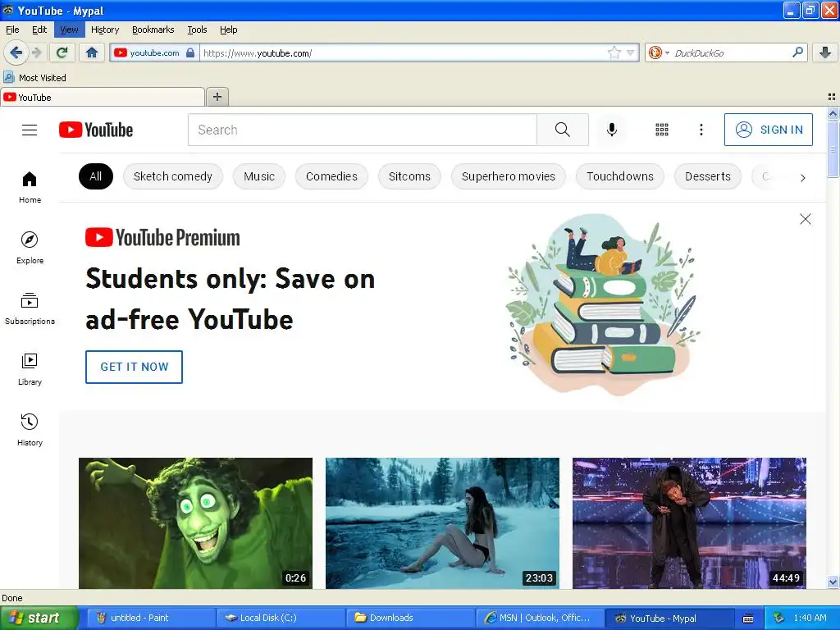Open History in YouTube sidebar
The width and height of the screenshot is (840, 630).
click(x=30, y=430)
